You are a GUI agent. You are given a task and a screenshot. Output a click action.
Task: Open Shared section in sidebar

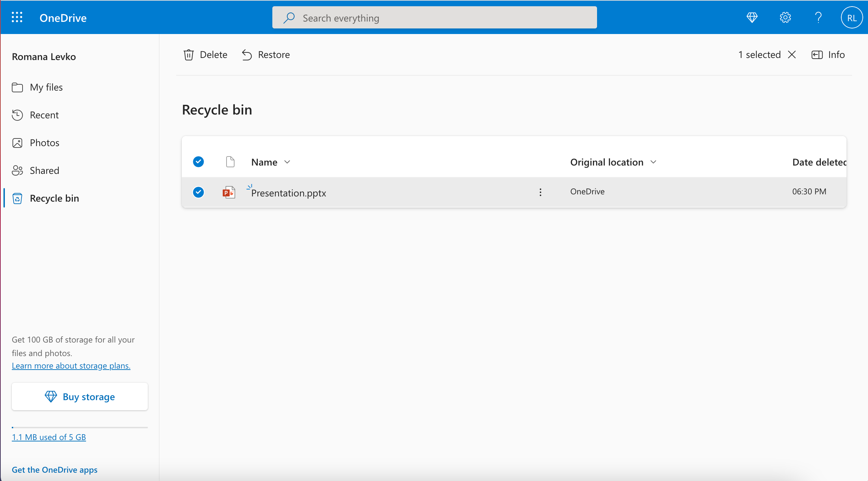[44, 170]
